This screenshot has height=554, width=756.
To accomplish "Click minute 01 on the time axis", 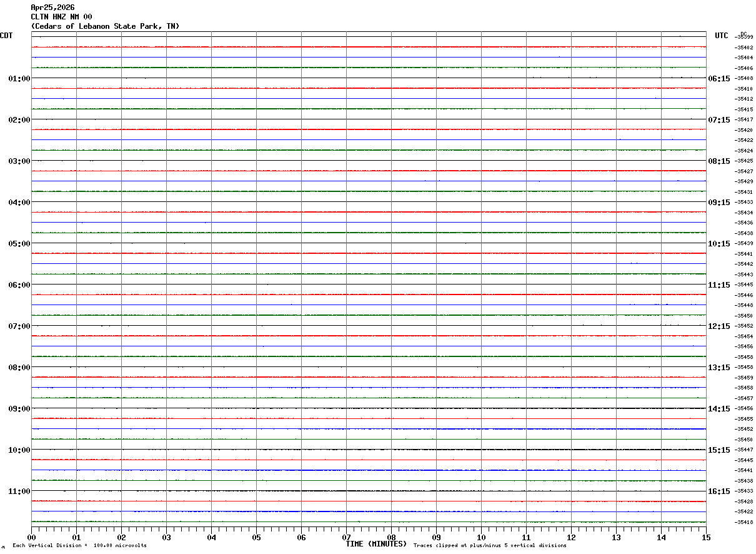I will [x=76, y=537].
